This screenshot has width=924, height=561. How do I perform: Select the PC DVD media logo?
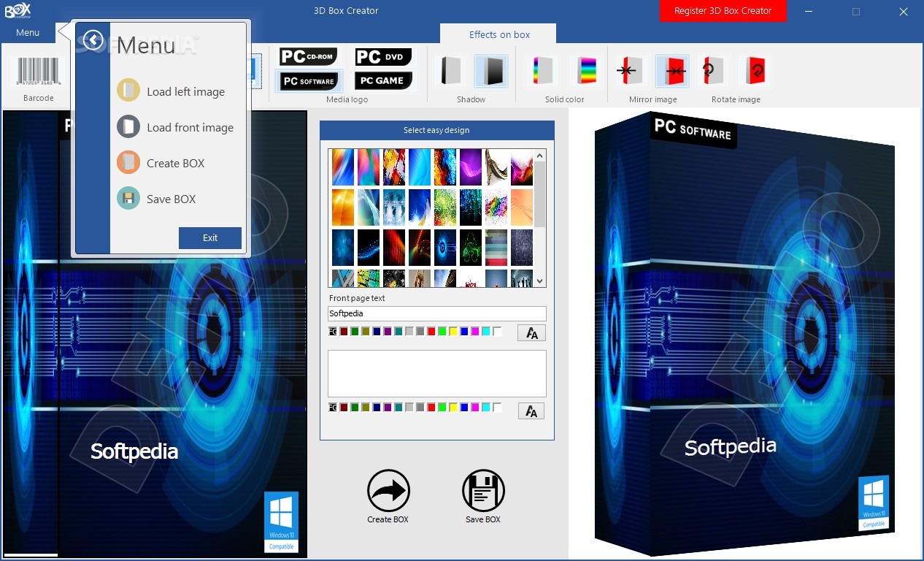(x=383, y=57)
